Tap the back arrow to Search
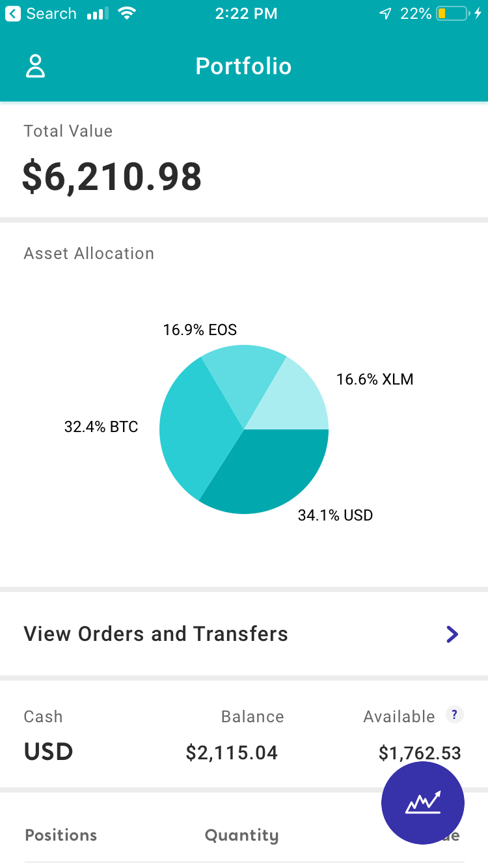The image size is (488, 868). (x=13, y=14)
